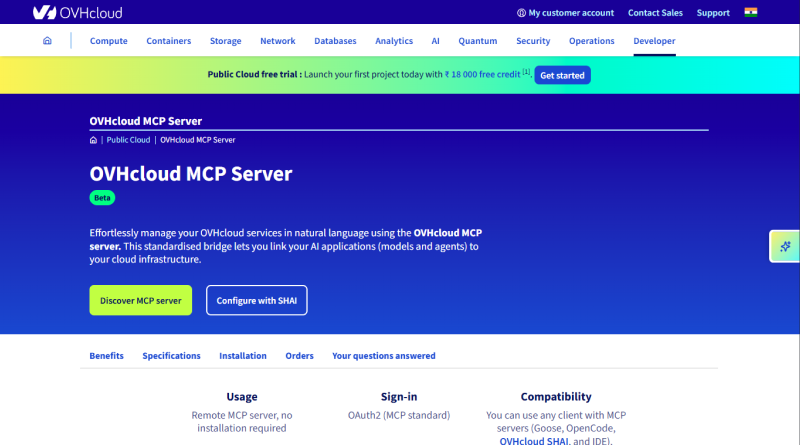Click the Usage heading
Image resolution: width=800 pixels, height=445 pixels.
(x=242, y=397)
